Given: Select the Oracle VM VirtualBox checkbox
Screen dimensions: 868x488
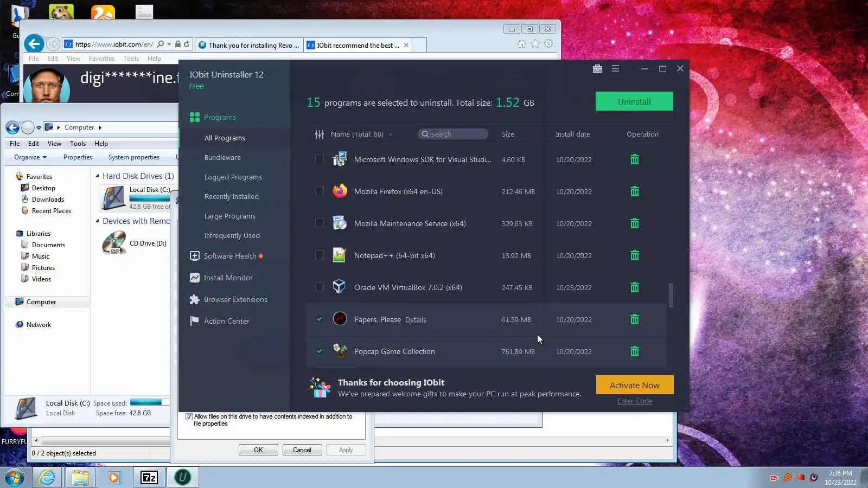Looking at the screenshot, I should [320, 287].
